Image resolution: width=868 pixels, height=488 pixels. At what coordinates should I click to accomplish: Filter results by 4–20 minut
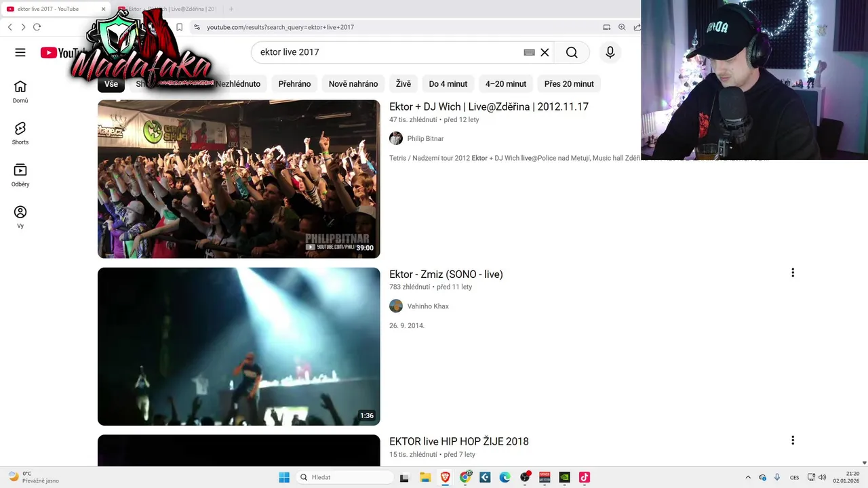click(506, 84)
